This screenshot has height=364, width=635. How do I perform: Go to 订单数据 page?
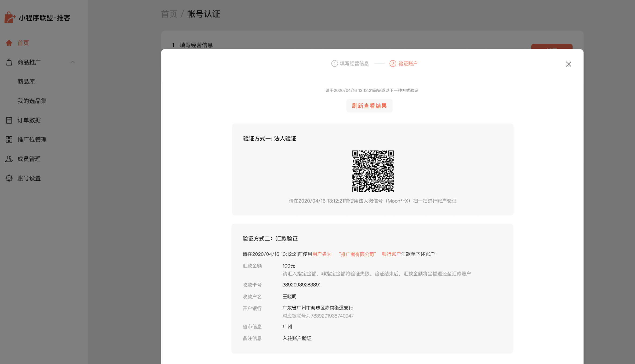pyautogui.click(x=29, y=120)
